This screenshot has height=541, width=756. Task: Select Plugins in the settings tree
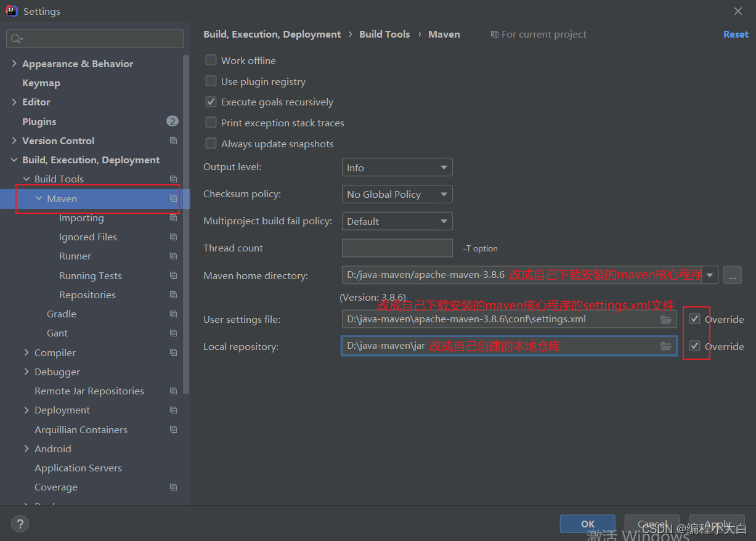tap(39, 121)
